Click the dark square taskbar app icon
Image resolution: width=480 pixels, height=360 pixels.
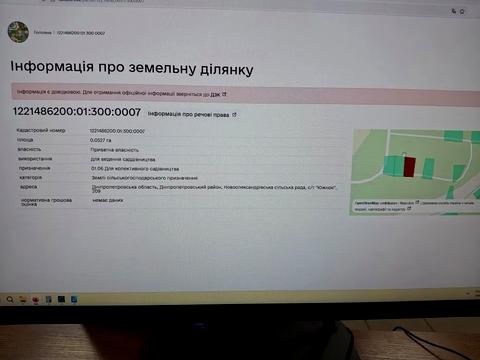(x=61, y=299)
